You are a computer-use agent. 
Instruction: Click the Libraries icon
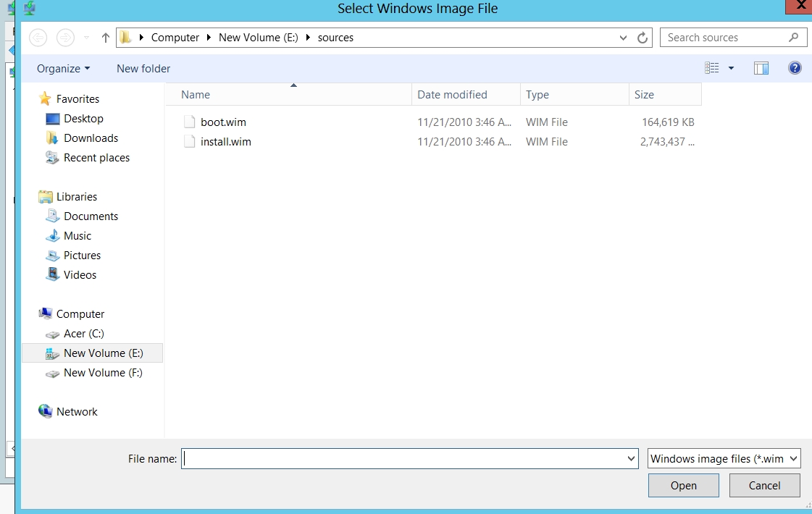[46, 197]
